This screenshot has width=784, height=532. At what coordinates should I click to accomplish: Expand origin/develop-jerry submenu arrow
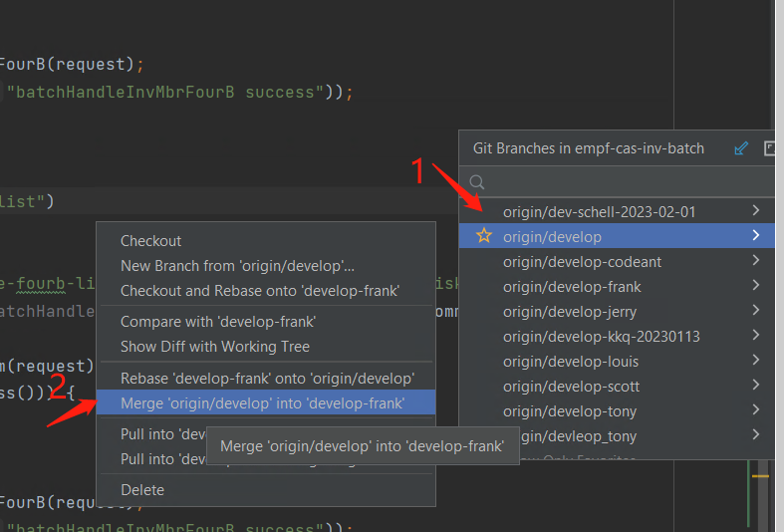click(756, 310)
